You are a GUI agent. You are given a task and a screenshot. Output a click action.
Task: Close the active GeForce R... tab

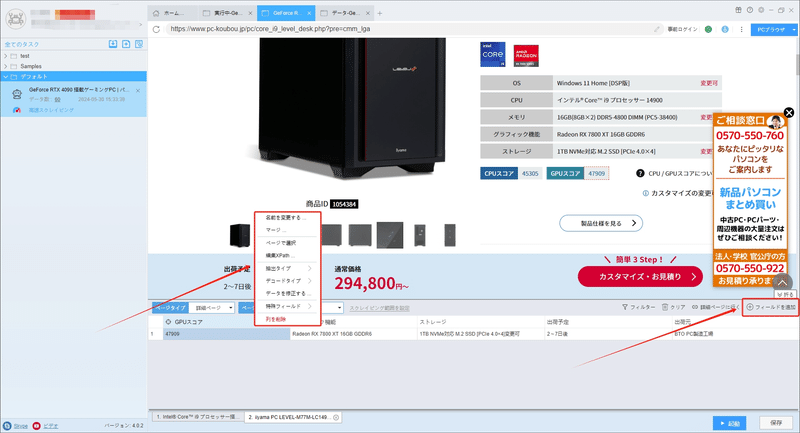309,13
